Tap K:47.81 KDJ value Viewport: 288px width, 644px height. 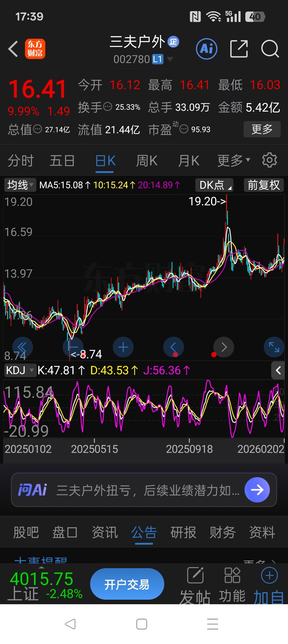61,370
